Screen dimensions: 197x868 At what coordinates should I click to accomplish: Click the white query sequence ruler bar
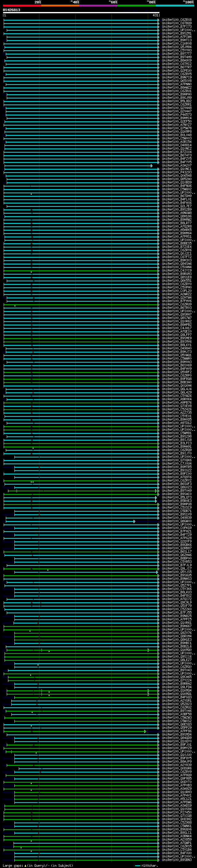coord(81,13)
